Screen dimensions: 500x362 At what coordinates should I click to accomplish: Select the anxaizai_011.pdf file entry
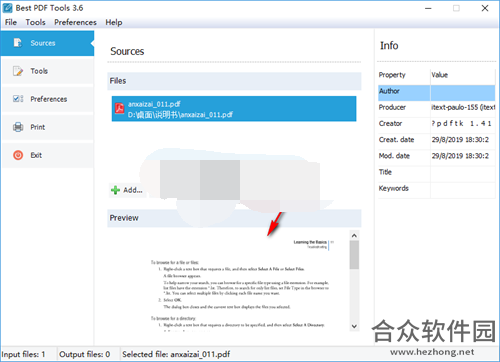[x=234, y=109]
